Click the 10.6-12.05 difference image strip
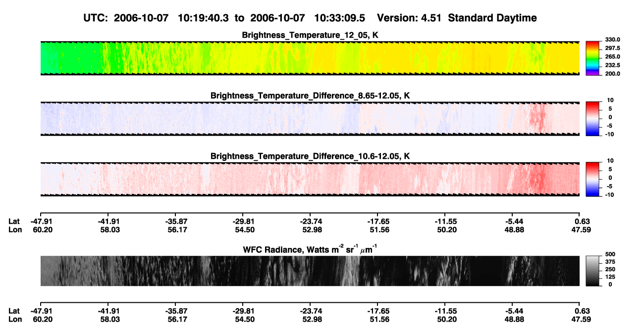Viewport: 644px width, 330px height. 310,179
